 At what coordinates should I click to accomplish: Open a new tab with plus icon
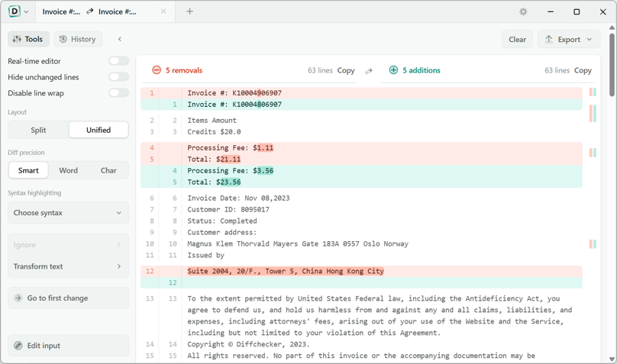189,11
